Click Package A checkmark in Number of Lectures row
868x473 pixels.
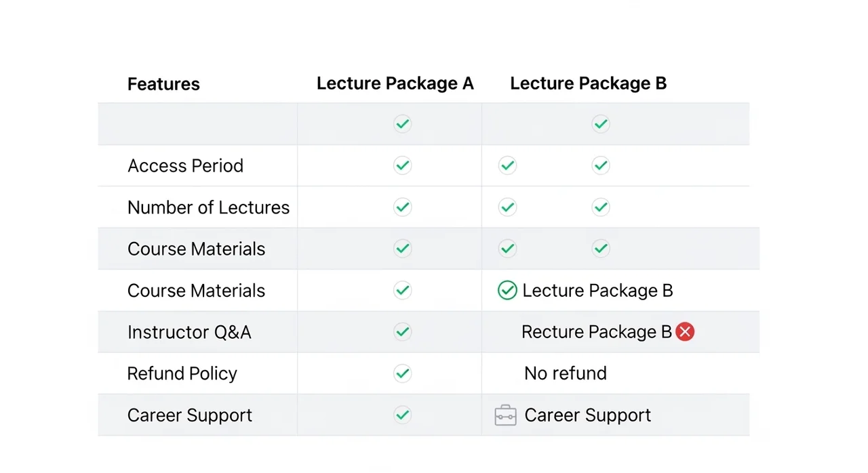pos(403,207)
